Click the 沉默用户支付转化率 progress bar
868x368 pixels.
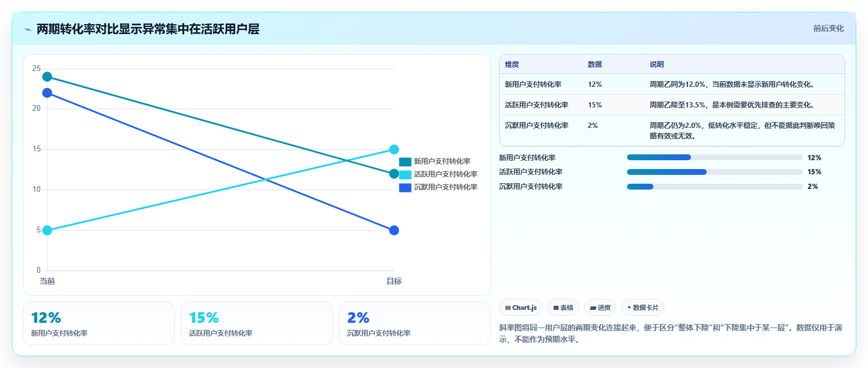pyautogui.click(x=714, y=187)
